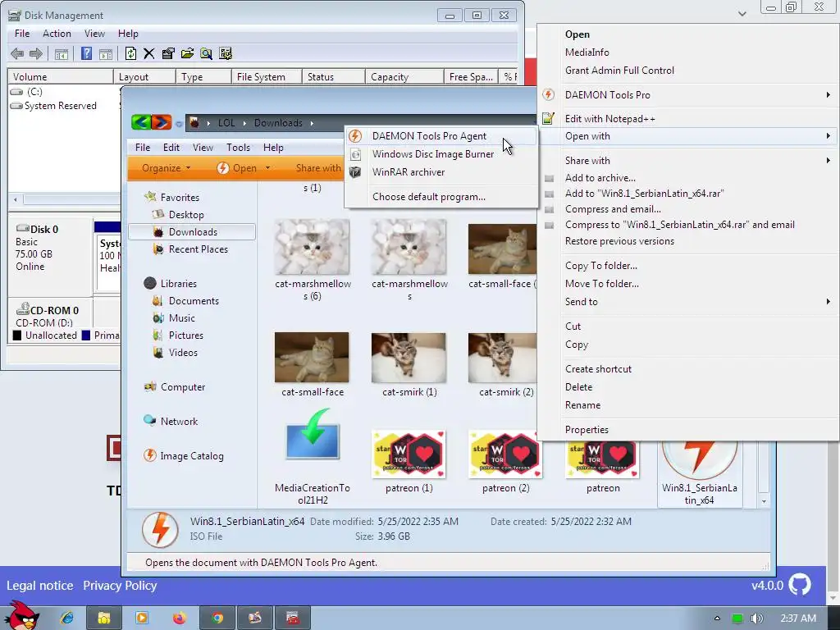Screen dimensions: 840x630
Task: Expand the Share with submenu arrow
Action: click(x=829, y=161)
